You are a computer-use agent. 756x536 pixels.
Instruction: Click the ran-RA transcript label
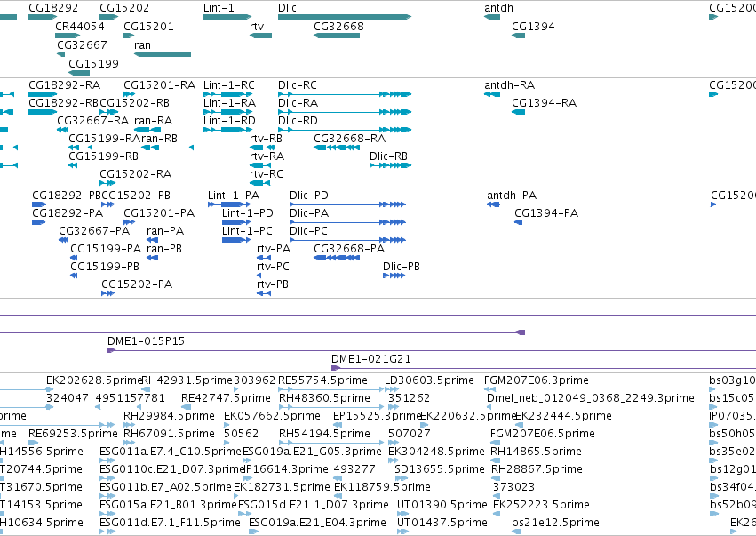click(153, 121)
